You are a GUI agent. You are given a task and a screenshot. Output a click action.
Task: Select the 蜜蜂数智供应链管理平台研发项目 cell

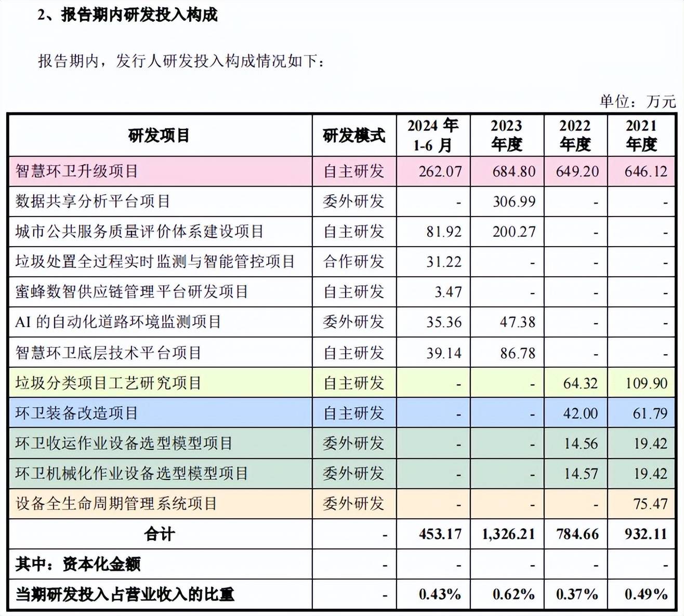pyautogui.click(x=132, y=292)
